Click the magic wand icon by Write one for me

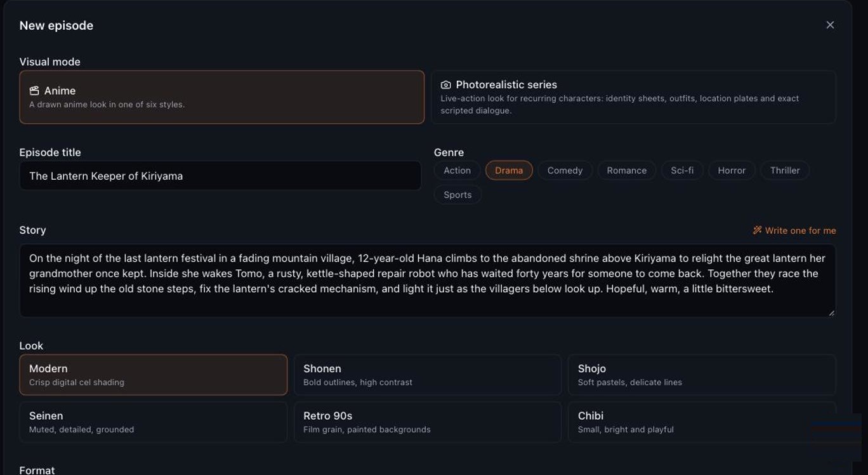click(x=757, y=230)
